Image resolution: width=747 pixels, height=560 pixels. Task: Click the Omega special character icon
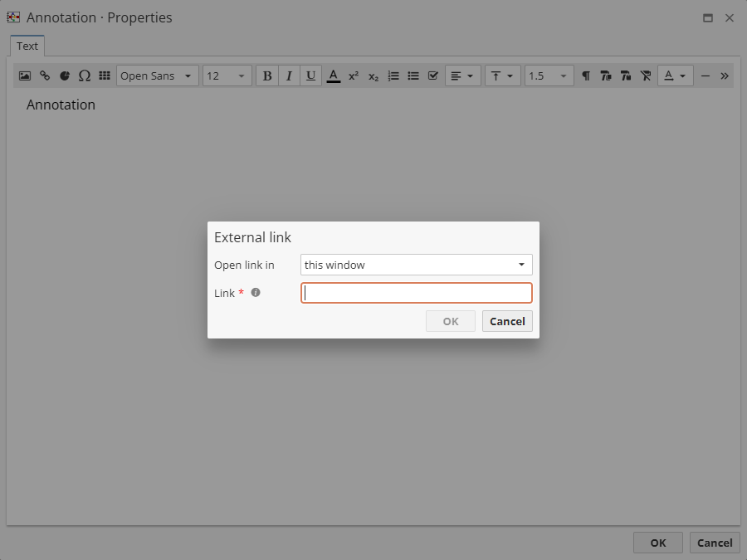click(85, 75)
